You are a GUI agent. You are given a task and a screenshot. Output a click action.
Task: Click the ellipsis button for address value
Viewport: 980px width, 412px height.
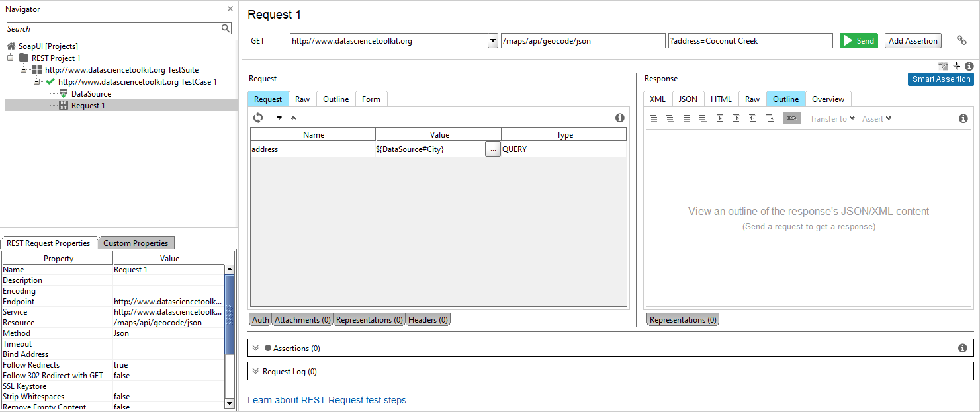[x=492, y=149]
